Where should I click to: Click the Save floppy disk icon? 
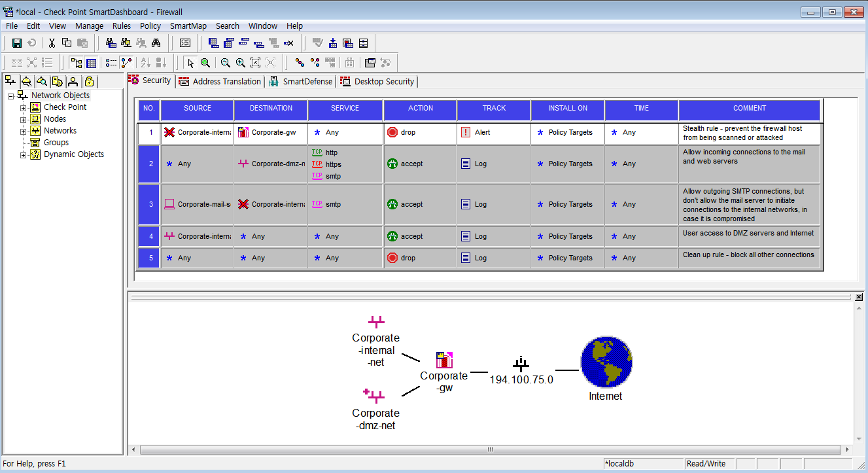point(17,43)
